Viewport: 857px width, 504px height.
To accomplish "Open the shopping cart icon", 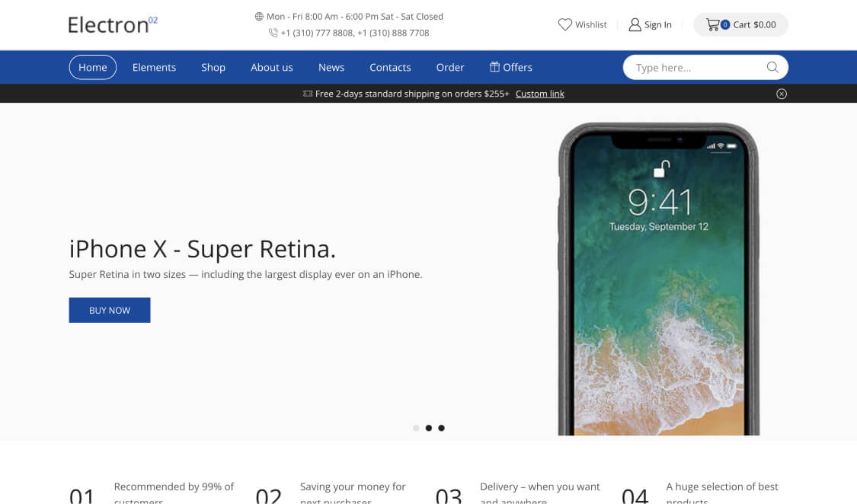I will pyautogui.click(x=713, y=24).
